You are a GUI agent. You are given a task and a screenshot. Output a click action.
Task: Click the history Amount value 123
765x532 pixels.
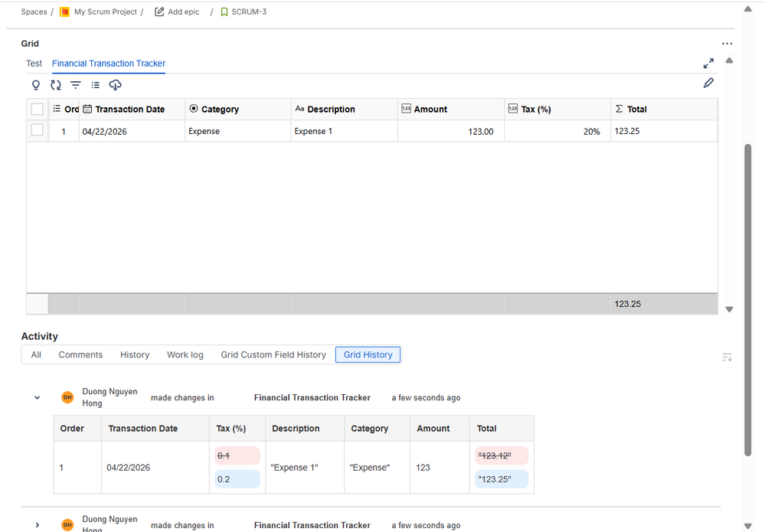423,467
